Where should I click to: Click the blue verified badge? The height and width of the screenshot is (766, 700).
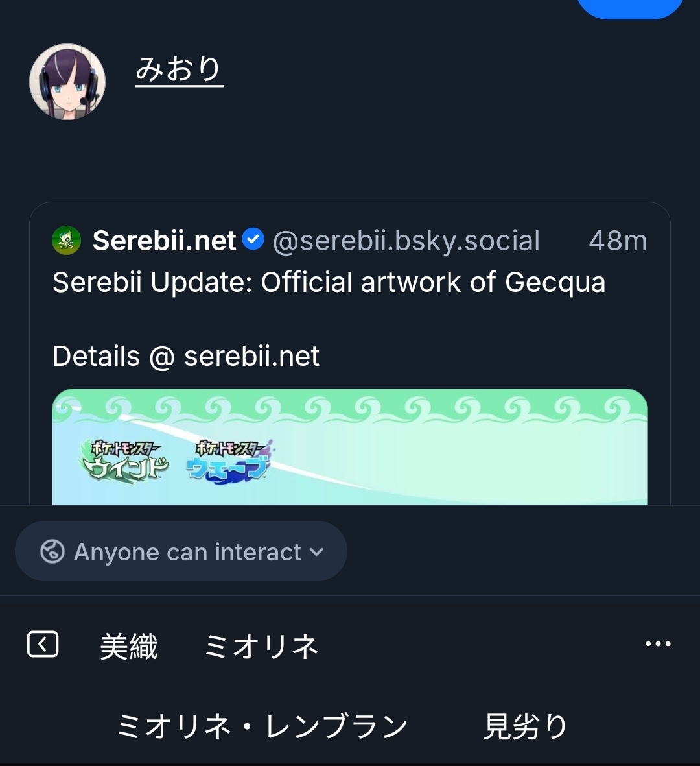253,240
